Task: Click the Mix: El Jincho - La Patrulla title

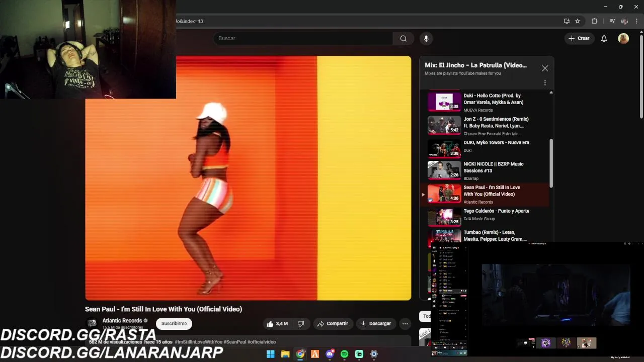Action: (x=475, y=65)
